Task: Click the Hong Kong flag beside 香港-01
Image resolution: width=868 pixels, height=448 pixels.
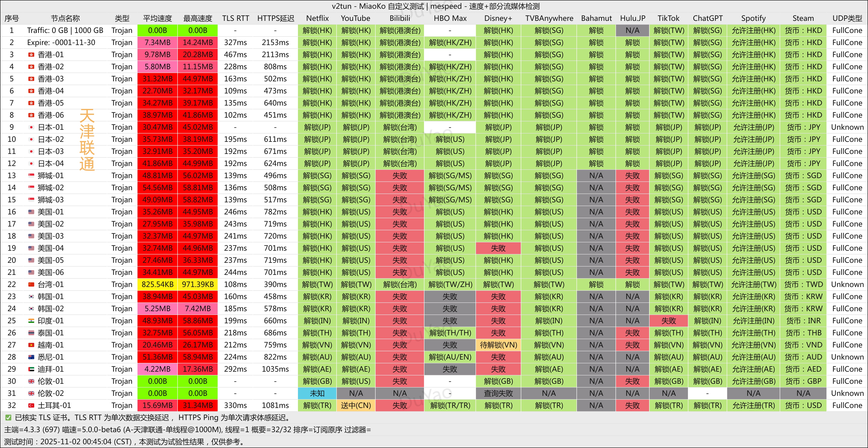Action: 31,55
